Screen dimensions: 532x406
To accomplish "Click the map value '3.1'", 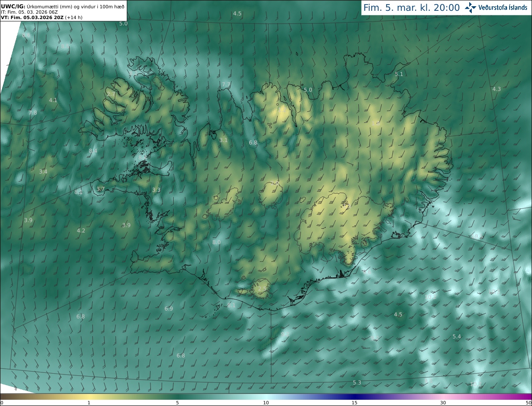I will [x=224, y=140].
